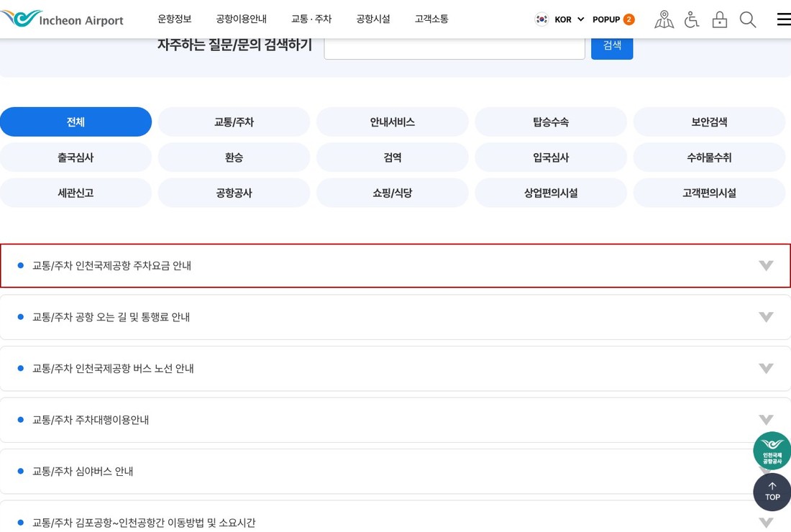Select the 보안검색 category tab
This screenshot has height=532, width=791.
click(709, 121)
